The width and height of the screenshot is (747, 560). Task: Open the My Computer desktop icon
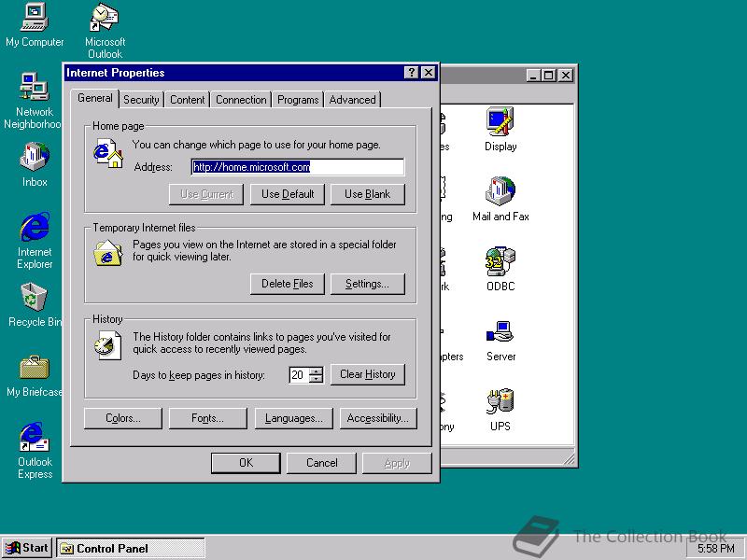[x=35, y=25]
